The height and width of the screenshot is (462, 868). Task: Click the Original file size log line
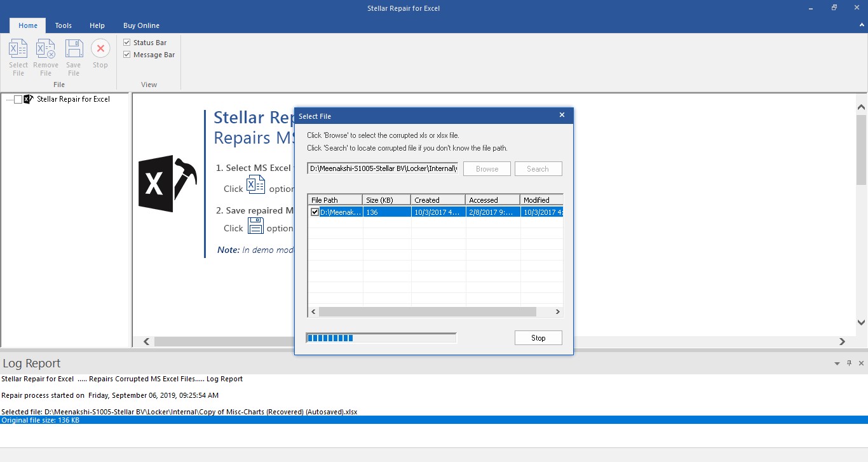pyautogui.click(x=434, y=420)
